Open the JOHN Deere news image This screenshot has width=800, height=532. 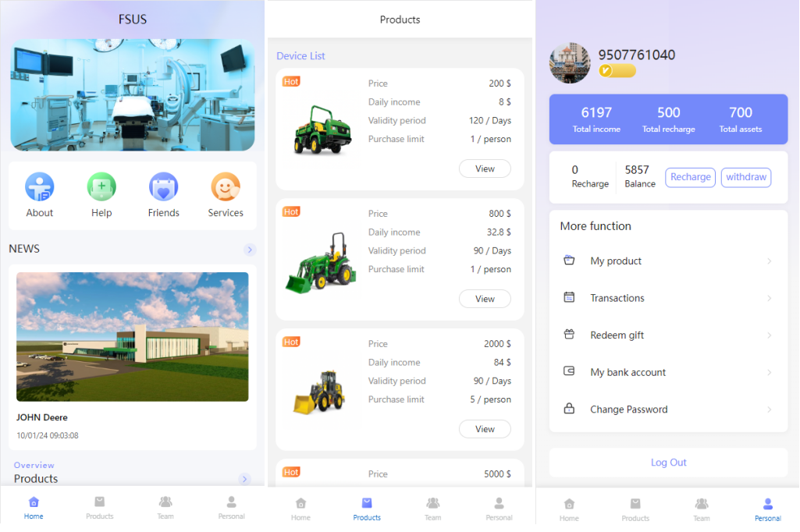(133, 337)
